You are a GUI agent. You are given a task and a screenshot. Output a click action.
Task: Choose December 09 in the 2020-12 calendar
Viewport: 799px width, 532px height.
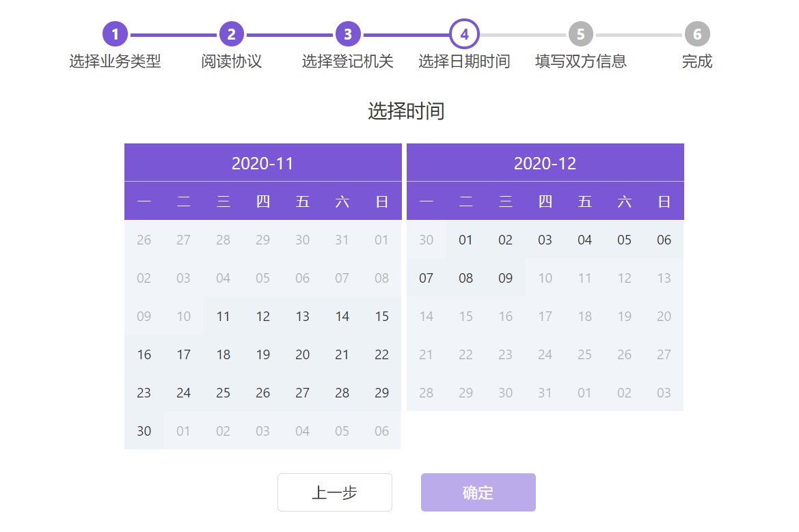tap(505, 278)
